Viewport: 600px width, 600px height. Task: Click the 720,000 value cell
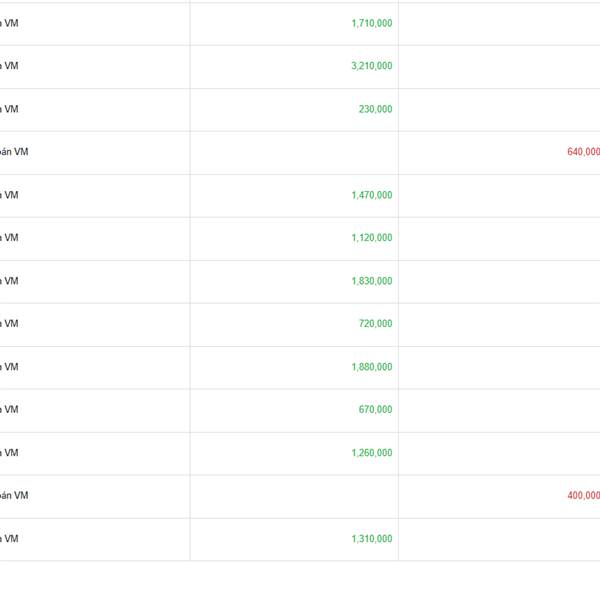[375, 324]
